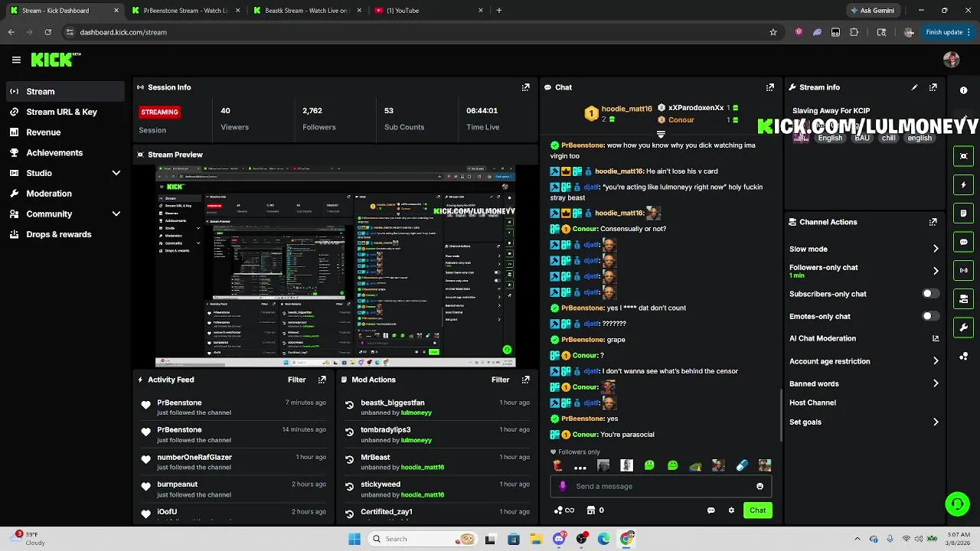Viewport: 980px width, 551px height.
Task: Pop out the Mod Actions panel
Action: click(525, 380)
